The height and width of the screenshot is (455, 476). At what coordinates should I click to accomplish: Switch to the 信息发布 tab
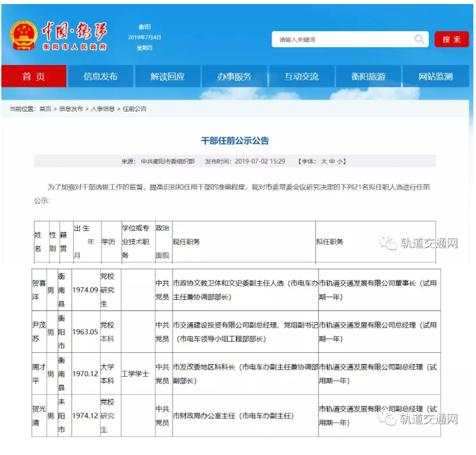[x=100, y=77]
